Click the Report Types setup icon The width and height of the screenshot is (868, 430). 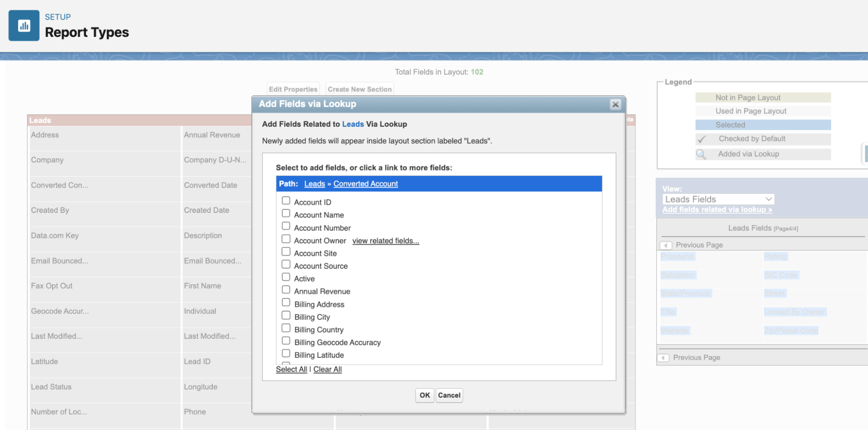[x=24, y=26]
